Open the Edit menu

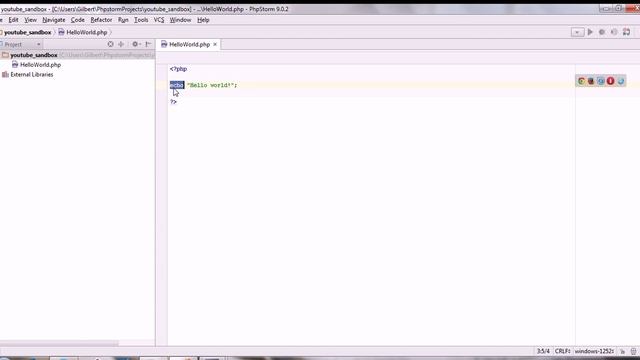tap(13, 20)
